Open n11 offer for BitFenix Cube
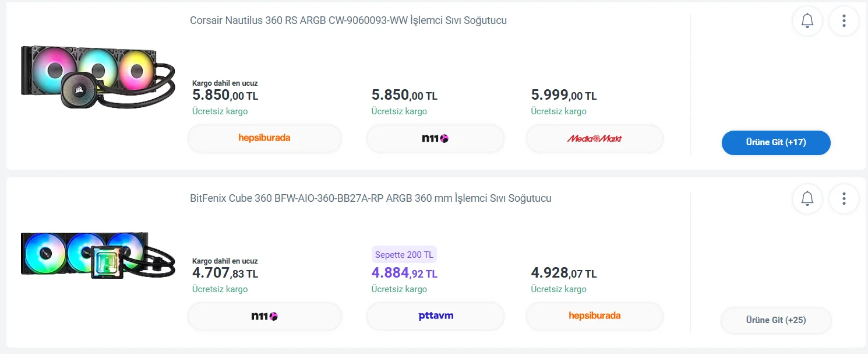 click(264, 316)
